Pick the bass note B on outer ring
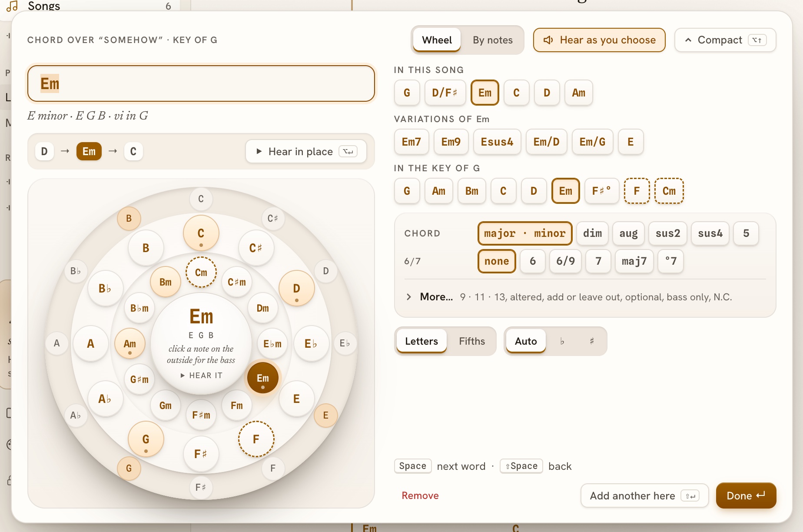This screenshot has height=532, width=803. [129, 218]
